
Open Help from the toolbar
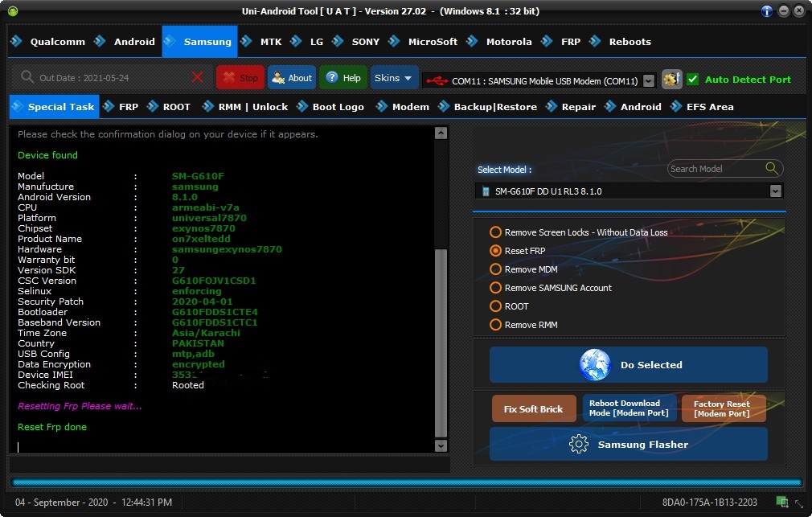pyautogui.click(x=343, y=78)
